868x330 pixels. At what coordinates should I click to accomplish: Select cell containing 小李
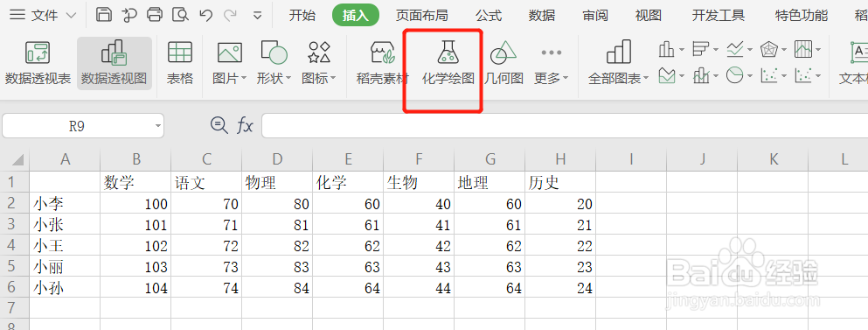pos(65,203)
